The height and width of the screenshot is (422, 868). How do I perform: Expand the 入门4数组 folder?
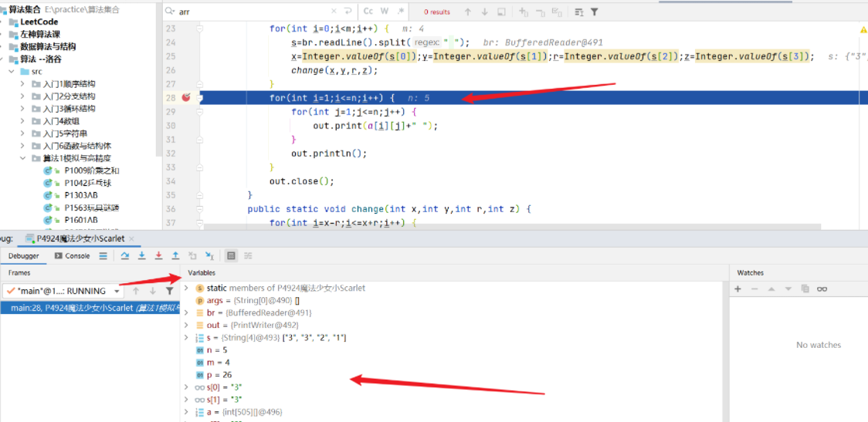(22, 121)
